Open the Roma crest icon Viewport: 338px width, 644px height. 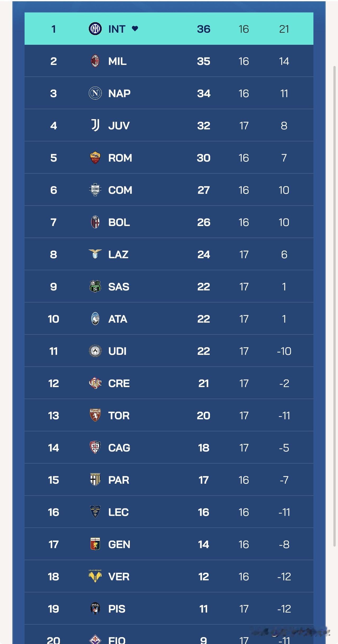click(x=95, y=157)
